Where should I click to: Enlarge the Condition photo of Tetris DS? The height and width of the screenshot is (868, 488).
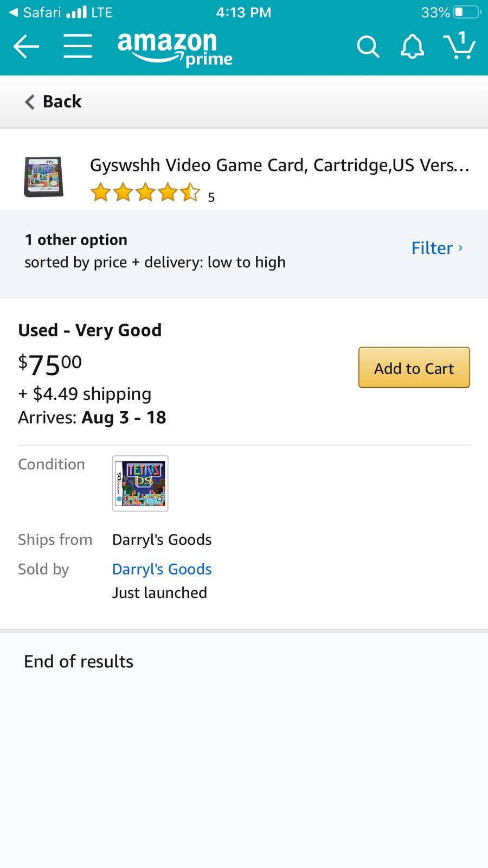point(140,483)
